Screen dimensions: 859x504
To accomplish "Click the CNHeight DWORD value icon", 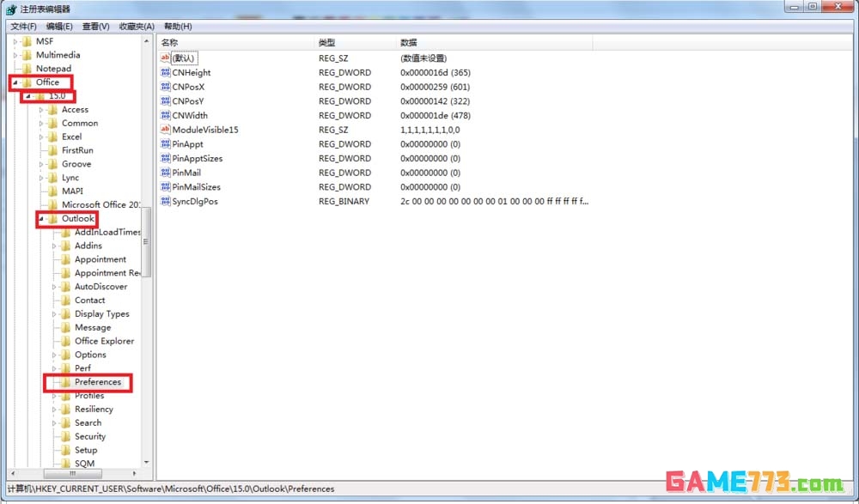I will tap(166, 73).
